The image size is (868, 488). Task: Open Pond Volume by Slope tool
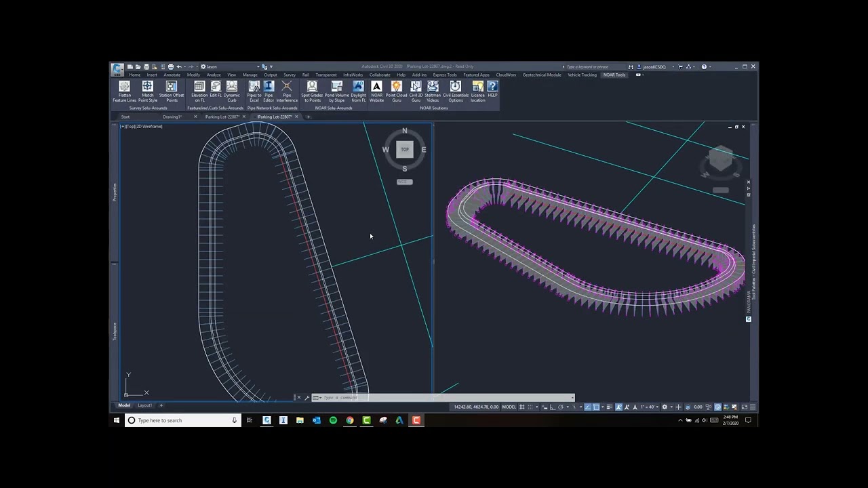[337, 91]
